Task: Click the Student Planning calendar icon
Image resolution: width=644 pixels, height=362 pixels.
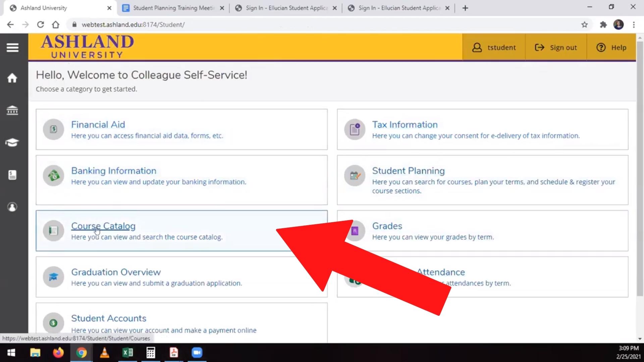Action: 355,176
